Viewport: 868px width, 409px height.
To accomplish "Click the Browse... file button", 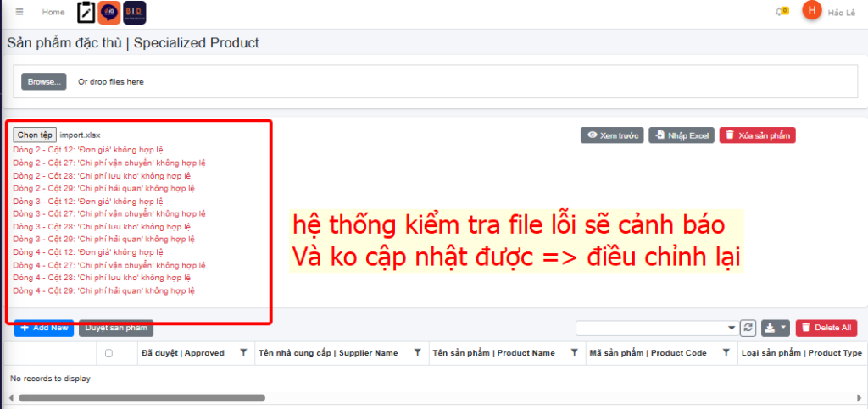I will (x=44, y=82).
